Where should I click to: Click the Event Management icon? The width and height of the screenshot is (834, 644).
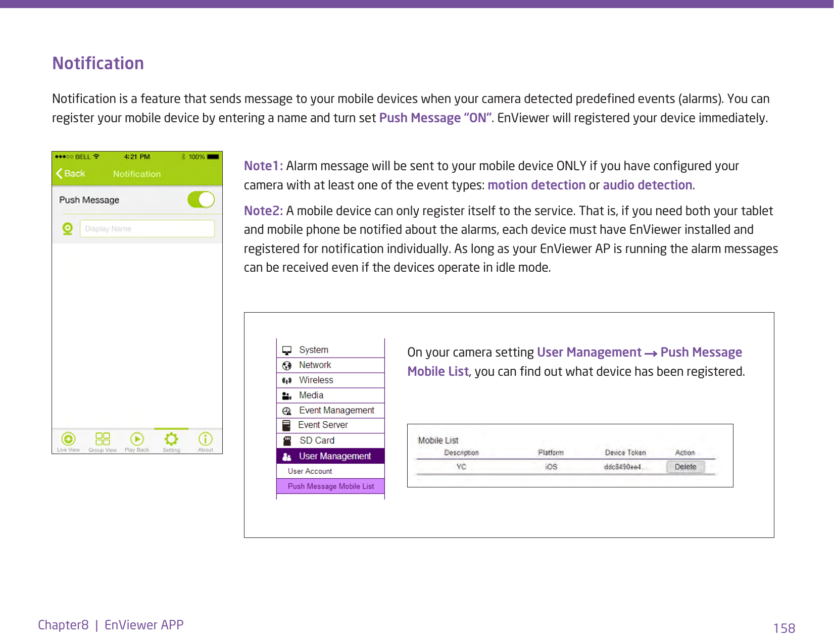tap(287, 411)
